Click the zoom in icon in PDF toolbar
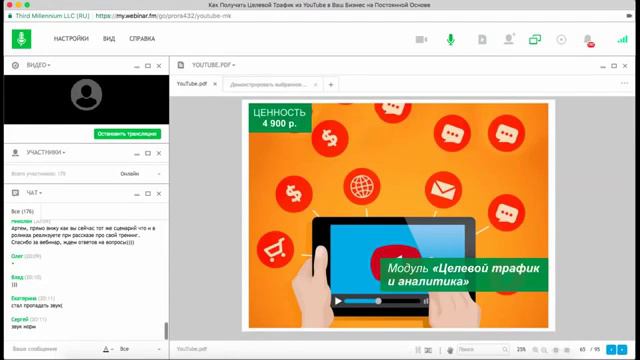The height and width of the screenshot is (360, 640). 535,350
